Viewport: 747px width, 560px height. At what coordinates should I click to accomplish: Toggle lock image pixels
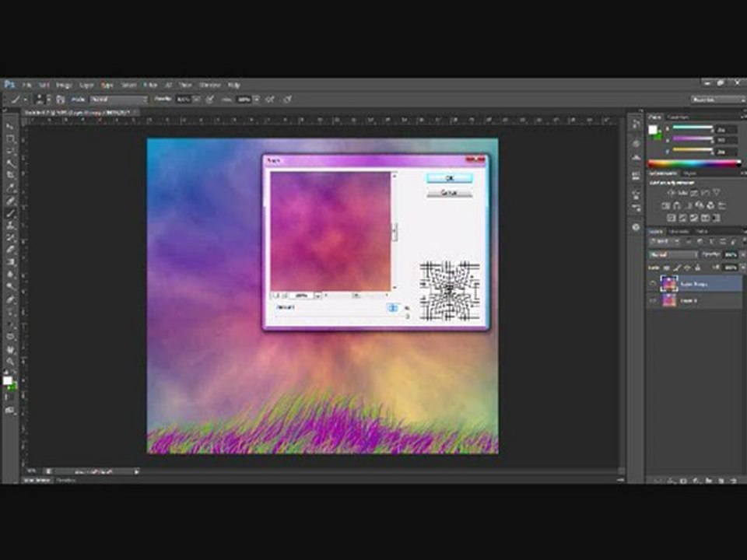pyautogui.click(x=676, y=268)
